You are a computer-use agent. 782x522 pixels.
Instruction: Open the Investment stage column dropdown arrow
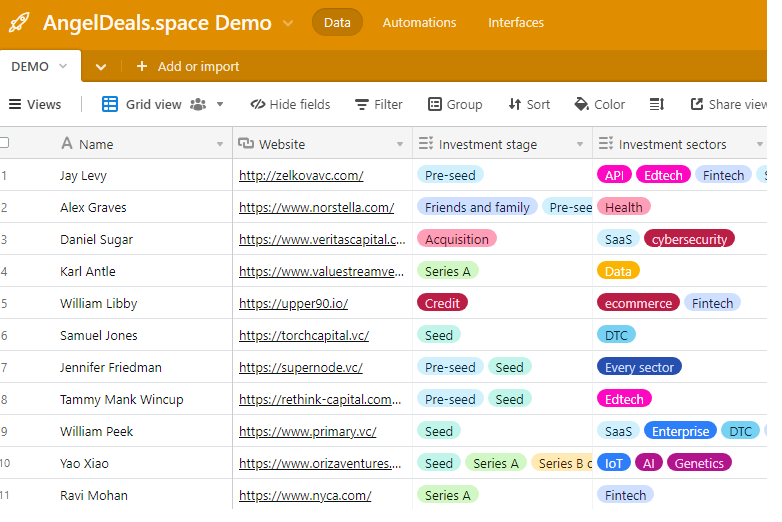[x=580, y=144]
